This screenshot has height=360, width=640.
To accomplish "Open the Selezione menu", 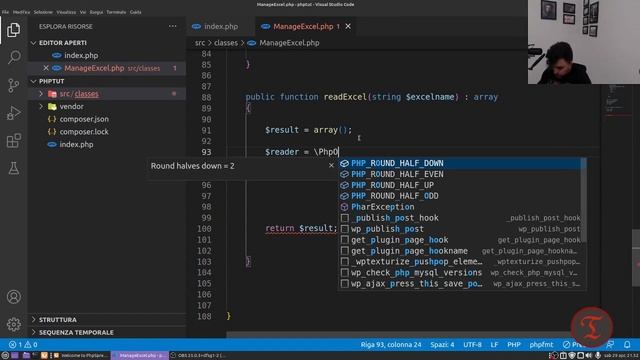I will pos(43,12).
